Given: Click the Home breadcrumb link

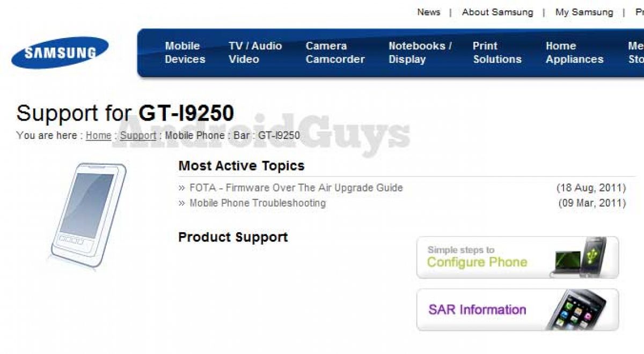Looking at the screenshot, I should click(x=98, y=136).
